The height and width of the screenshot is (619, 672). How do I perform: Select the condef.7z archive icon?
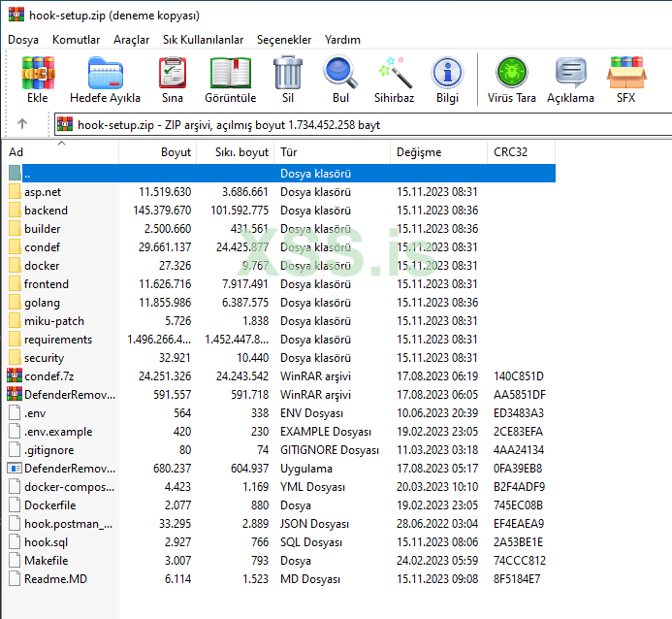click(15, 375)
